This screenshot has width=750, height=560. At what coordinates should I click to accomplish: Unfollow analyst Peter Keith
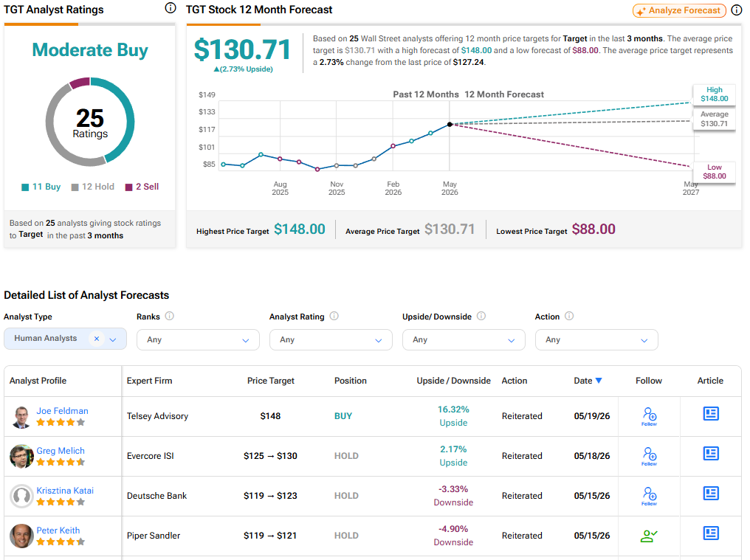(x=649, y=536)
